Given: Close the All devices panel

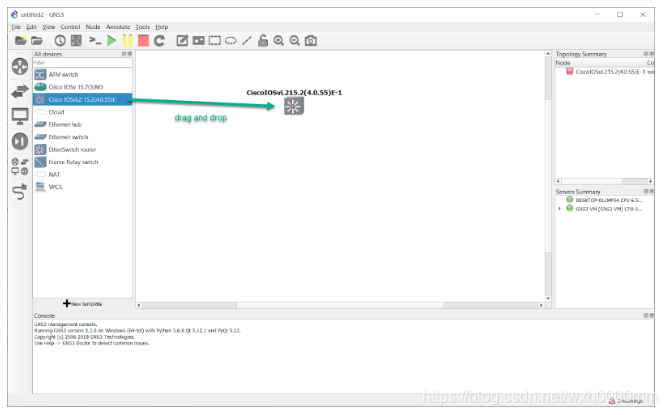Looking at the screenshot, I should tap(130, 54).
